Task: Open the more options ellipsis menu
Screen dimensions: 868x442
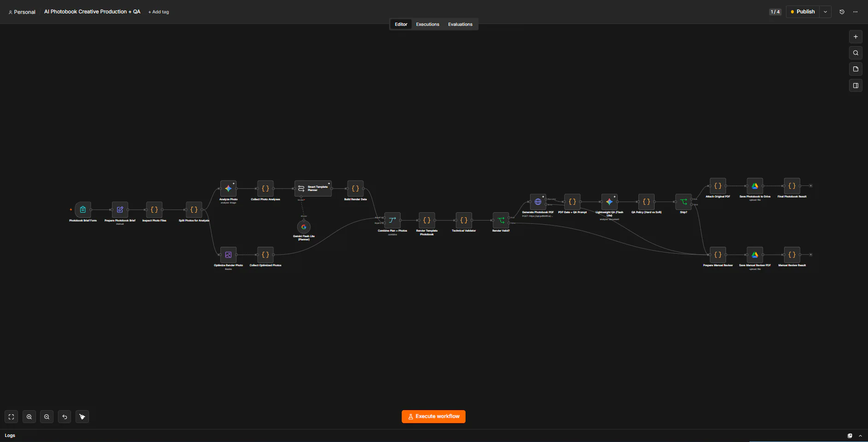Action: pyautogui.click(x=855, y=12)
